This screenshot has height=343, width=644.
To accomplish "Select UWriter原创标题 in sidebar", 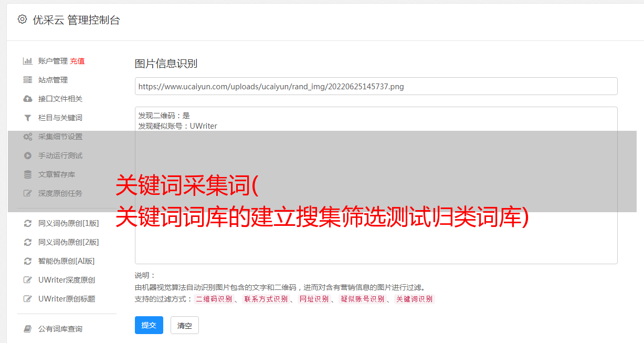I will coord(67,299).
